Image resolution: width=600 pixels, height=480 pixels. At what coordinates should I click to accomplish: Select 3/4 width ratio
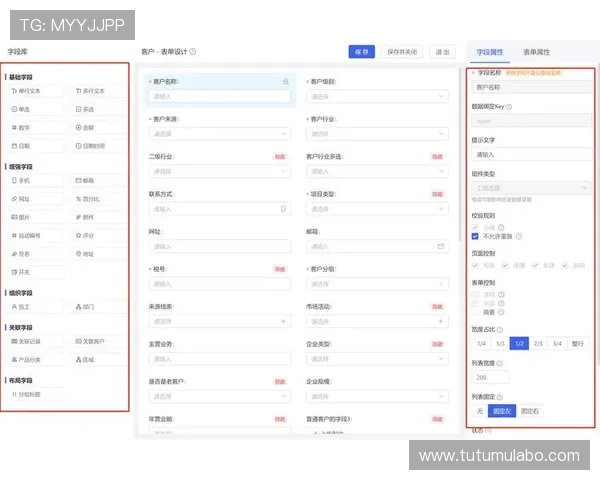coord(557,344)
